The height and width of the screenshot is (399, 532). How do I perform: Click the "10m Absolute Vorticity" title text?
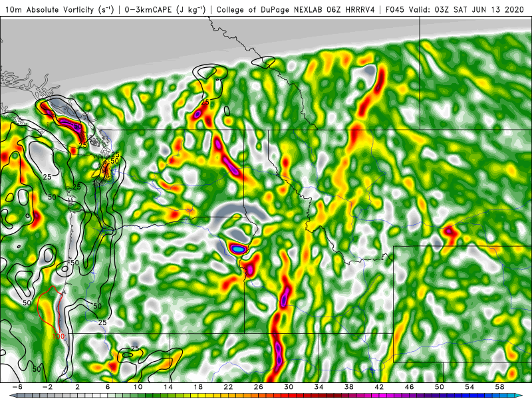click(49, 10)
